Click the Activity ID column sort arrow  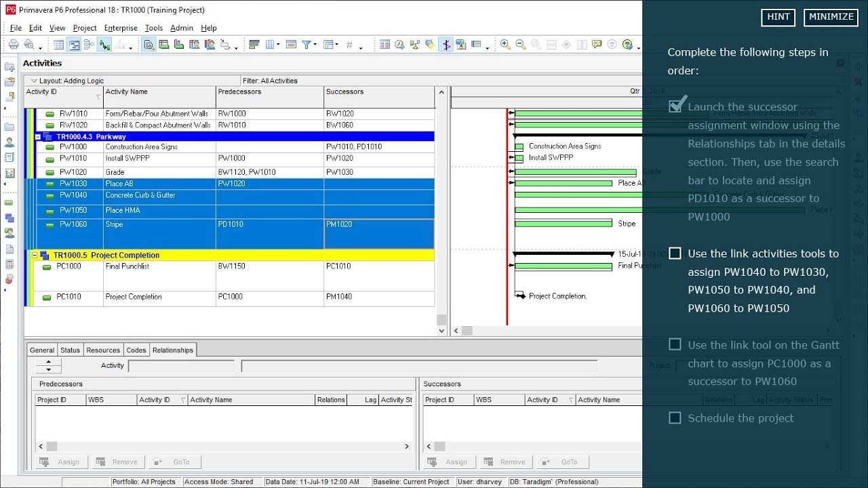coord(99,98)
